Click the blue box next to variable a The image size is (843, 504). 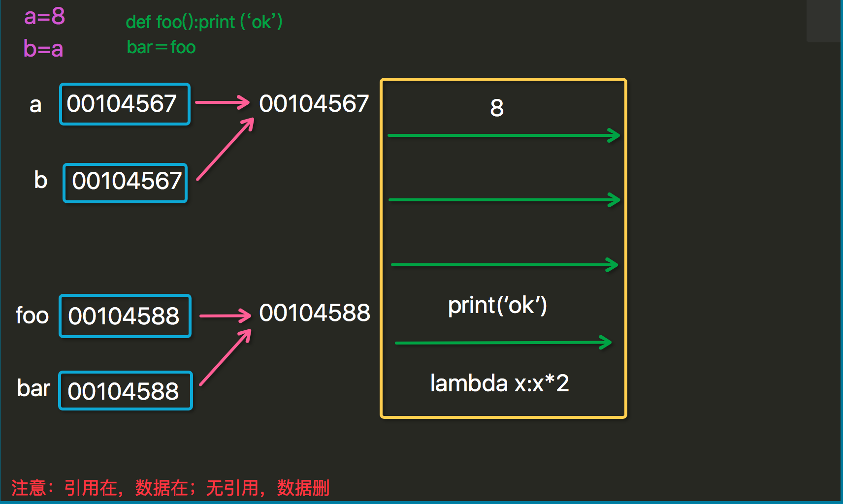125,104
